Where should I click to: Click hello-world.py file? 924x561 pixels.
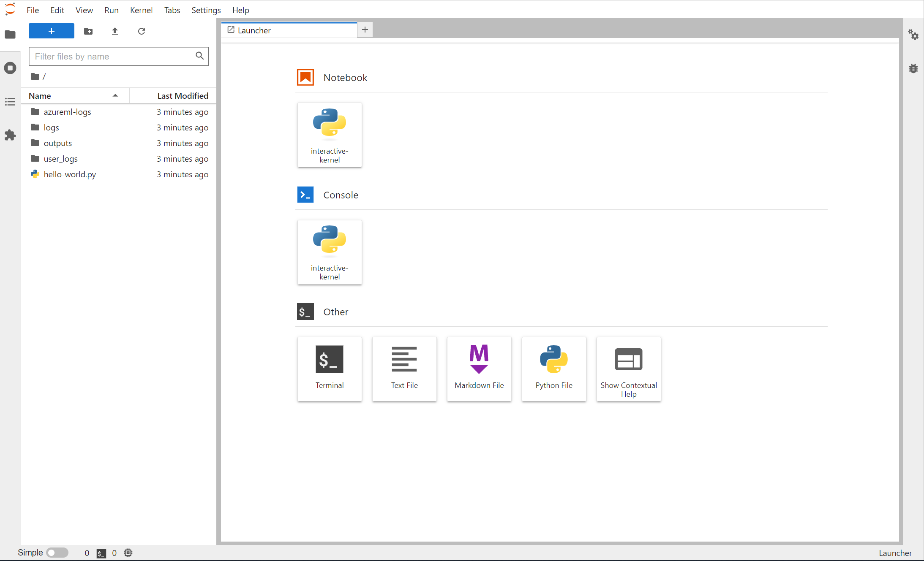coord(70,174)
